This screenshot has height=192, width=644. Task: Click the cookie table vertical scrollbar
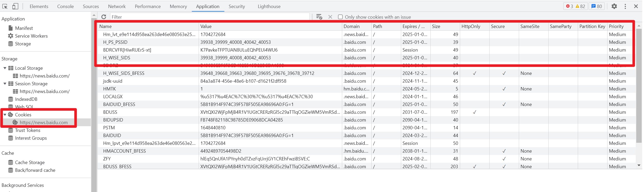639,86
